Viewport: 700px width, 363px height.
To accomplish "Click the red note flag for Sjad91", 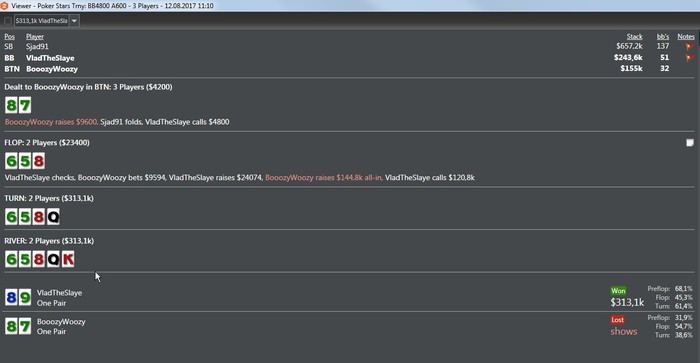I will 689,46.
